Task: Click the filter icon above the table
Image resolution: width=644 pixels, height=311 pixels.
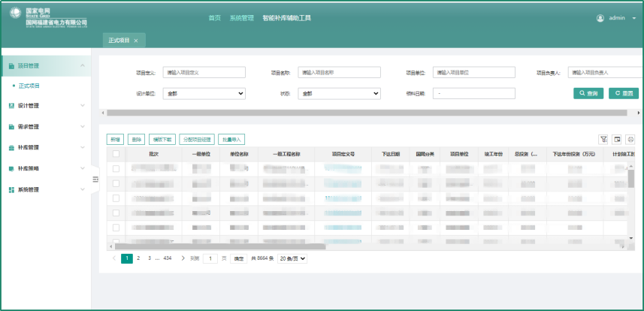Action: click(603, 139)
